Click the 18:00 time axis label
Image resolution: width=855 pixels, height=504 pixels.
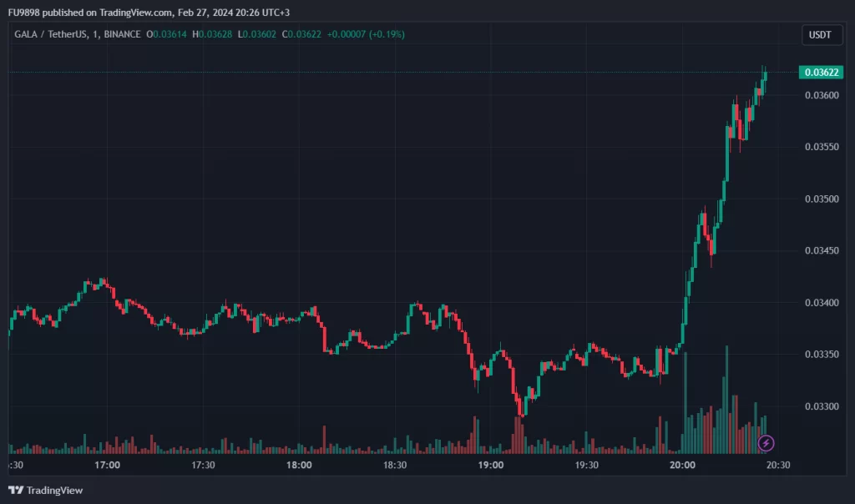click(299, 466)
